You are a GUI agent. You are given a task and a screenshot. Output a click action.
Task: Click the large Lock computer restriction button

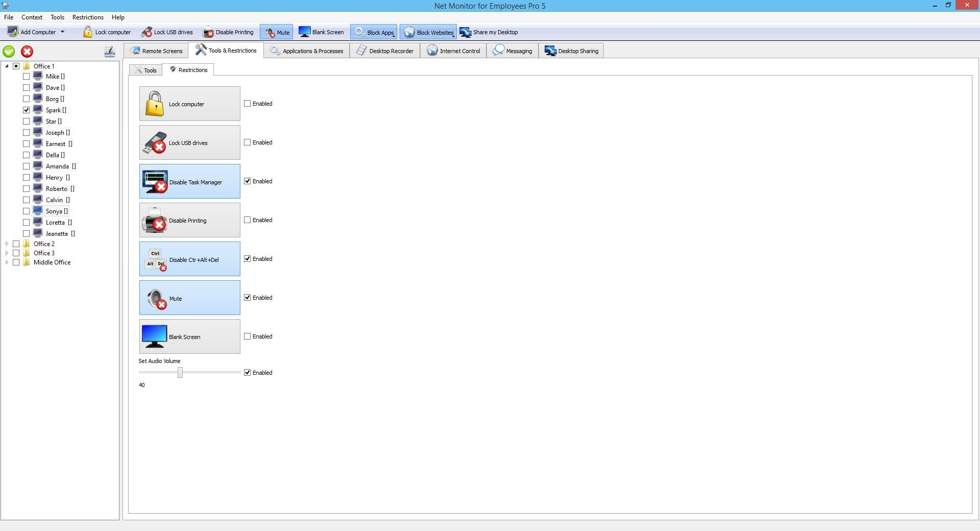pos(189,104)
